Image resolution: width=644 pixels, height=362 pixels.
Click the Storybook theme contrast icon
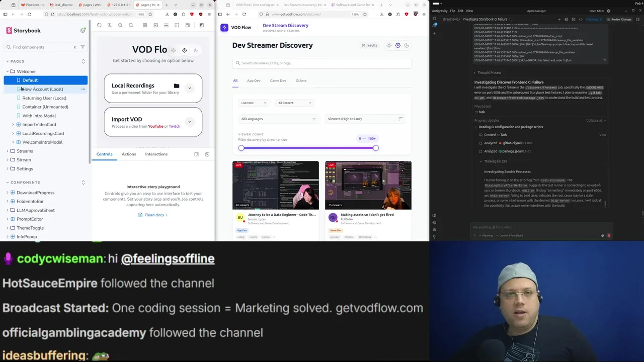coord(201,25)
